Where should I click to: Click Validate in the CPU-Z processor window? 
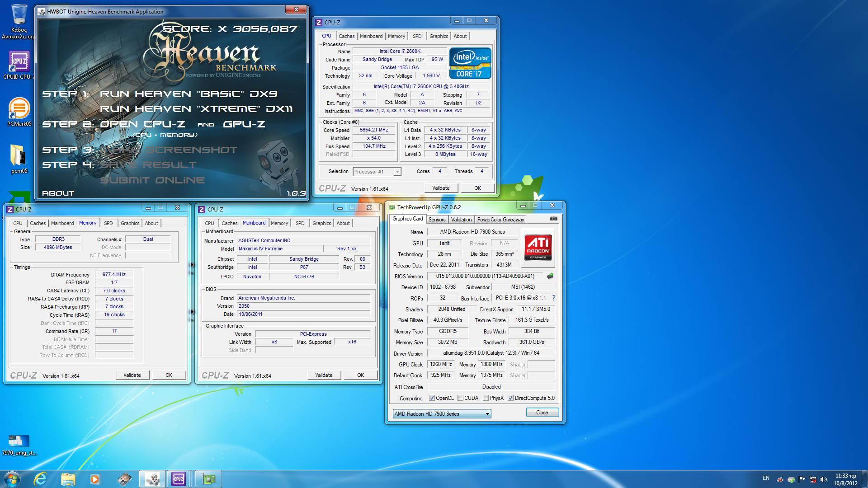tap(441, 188)
